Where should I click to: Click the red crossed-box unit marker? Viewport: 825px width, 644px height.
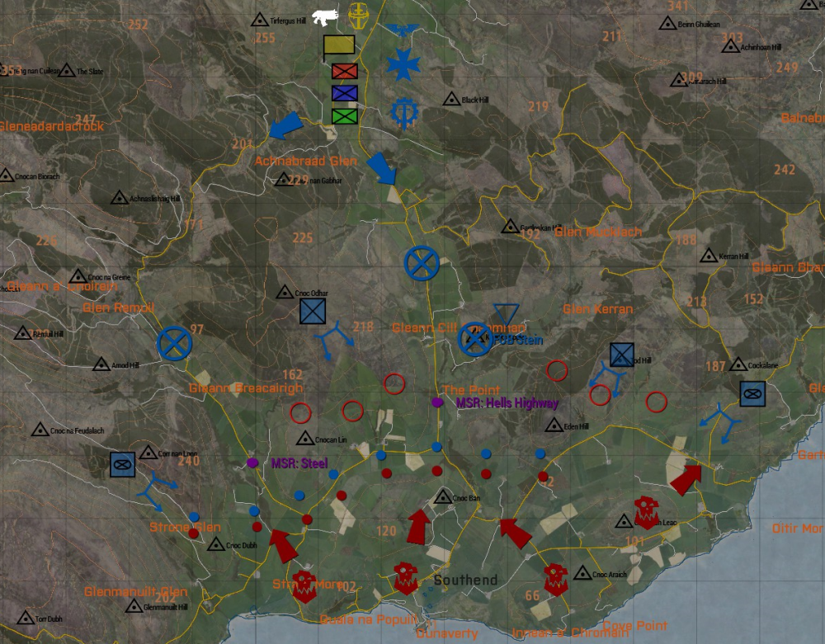coord(344,71)
